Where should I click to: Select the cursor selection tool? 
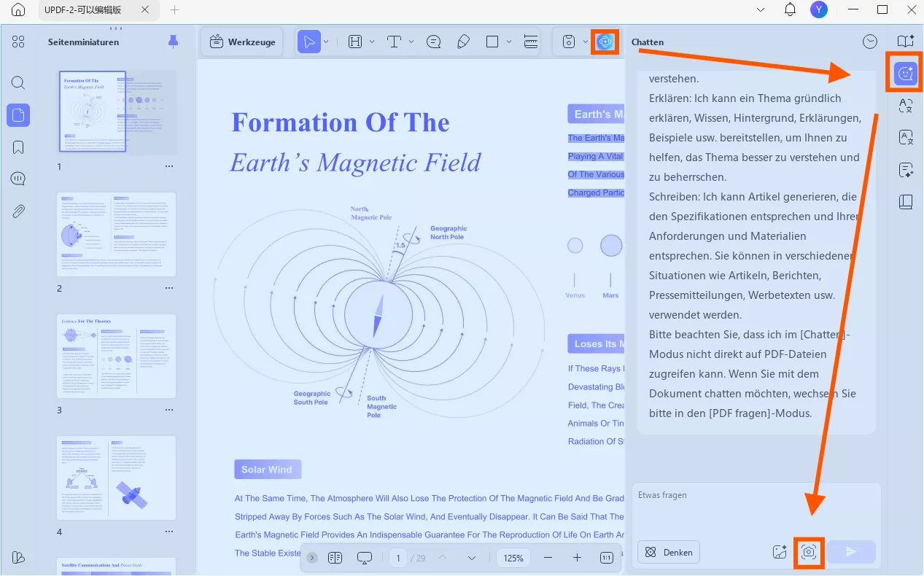click(309, 42)
